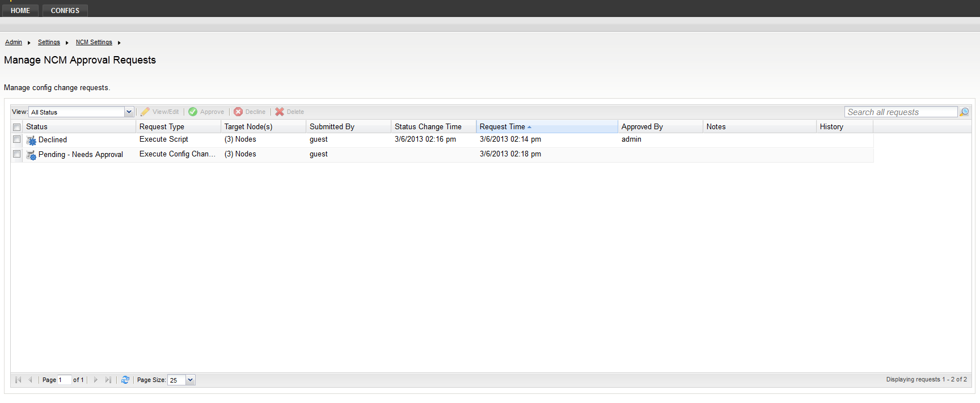The height and width of the screenshot is (403, 980).
Task: Click the Execute Config Chan... cell
Action: (x=178, y=154)
